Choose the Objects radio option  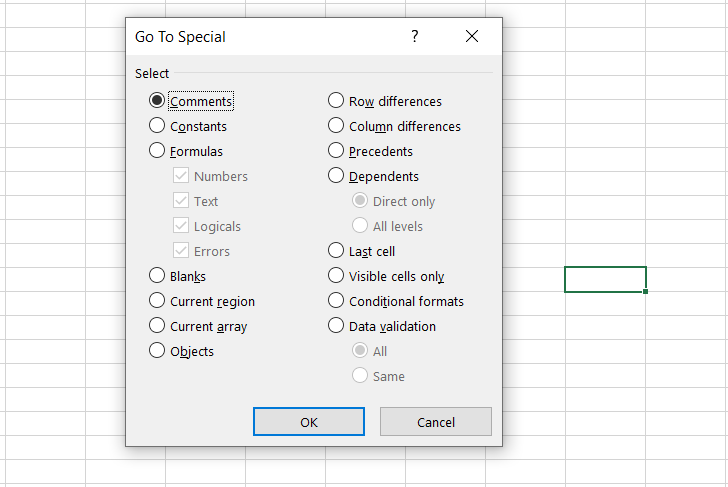pos(157,351)
